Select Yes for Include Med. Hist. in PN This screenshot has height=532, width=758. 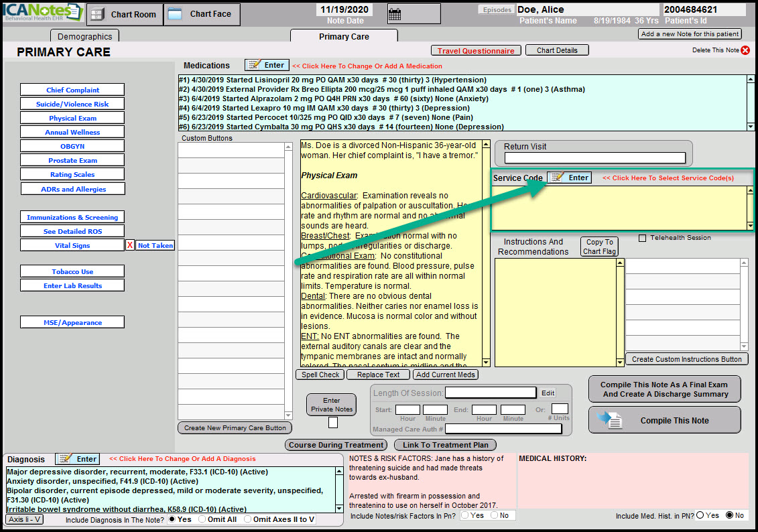(700, 515)
